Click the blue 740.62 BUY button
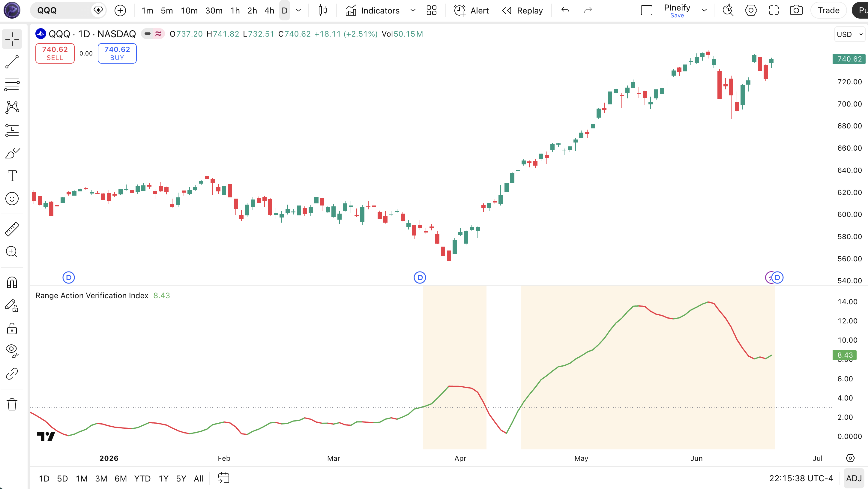This screenshot has height=489, width=868. point(117,53)
